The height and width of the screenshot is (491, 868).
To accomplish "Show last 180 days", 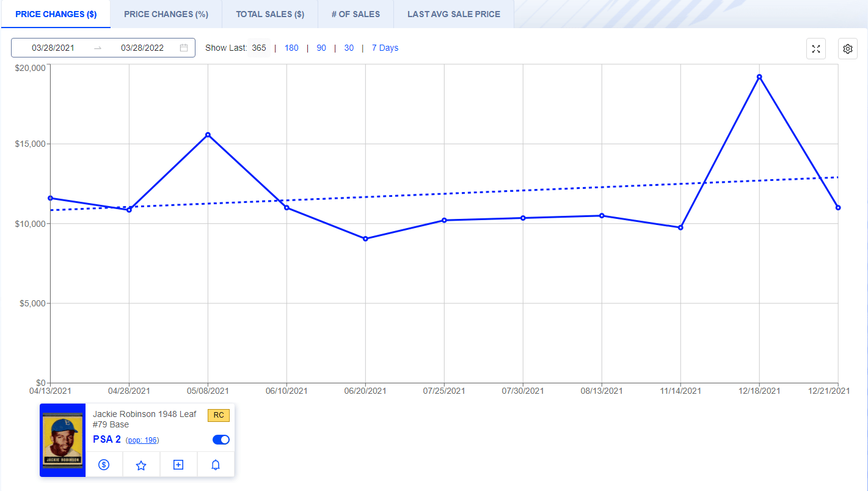I will point(291,48).
